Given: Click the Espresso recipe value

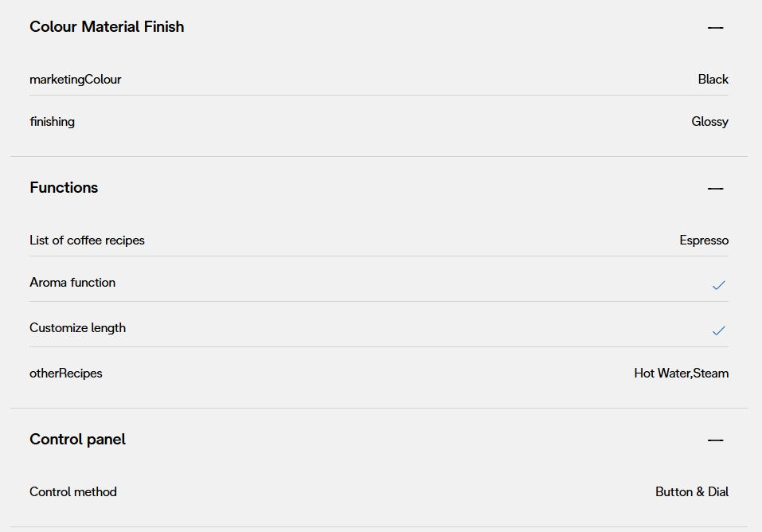Looking at the screenshot, I should pos(703,241).
